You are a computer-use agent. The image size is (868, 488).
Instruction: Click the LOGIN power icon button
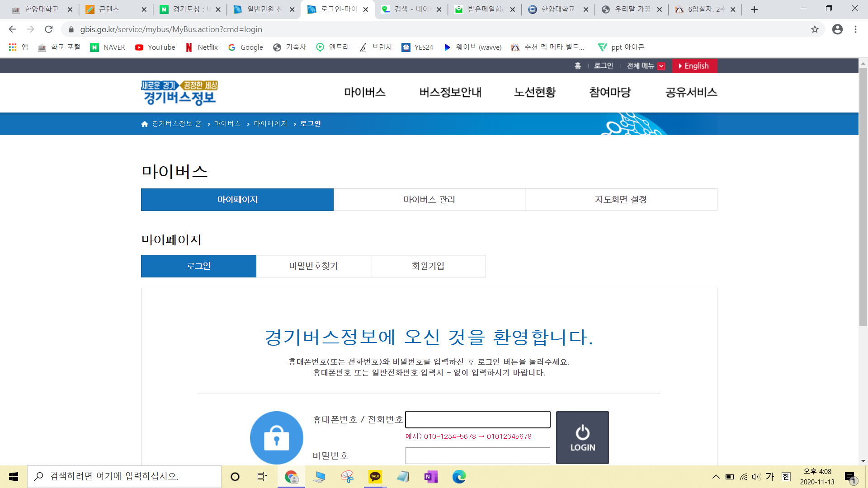coord(582,437)
